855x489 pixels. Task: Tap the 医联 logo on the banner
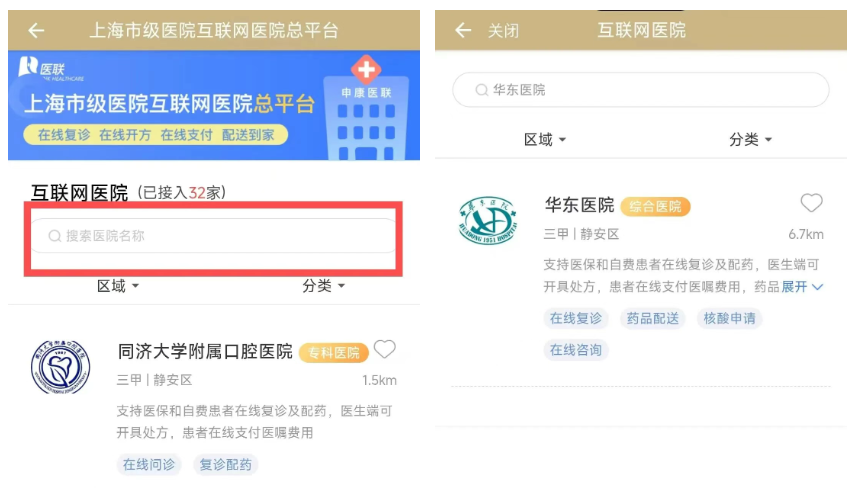[42, 69]
